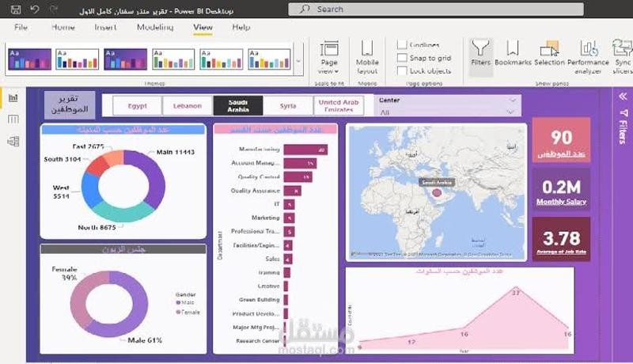Open the Bookmarks pane
Screen dimensions: 633x364
point(513,52)
